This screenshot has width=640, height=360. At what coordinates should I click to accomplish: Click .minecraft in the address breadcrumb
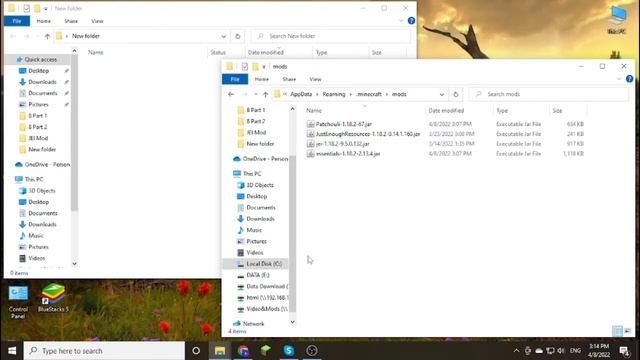pos(369,94)
